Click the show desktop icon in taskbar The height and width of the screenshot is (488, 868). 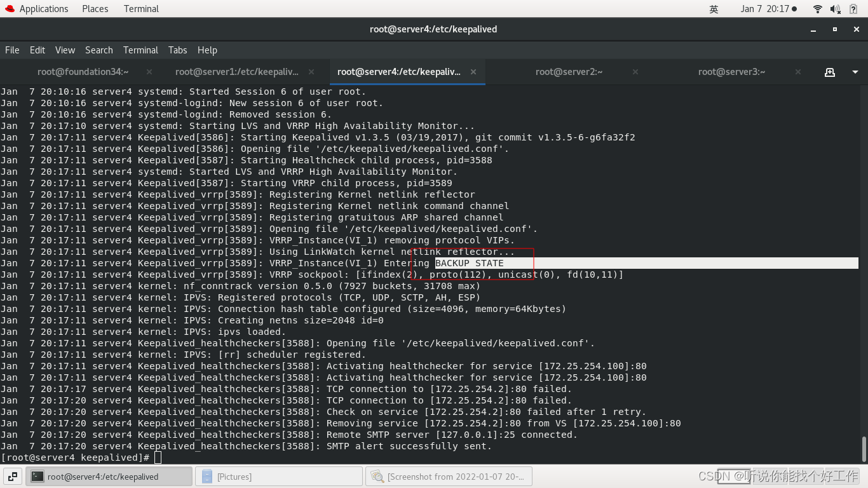(x=13, y=477)
